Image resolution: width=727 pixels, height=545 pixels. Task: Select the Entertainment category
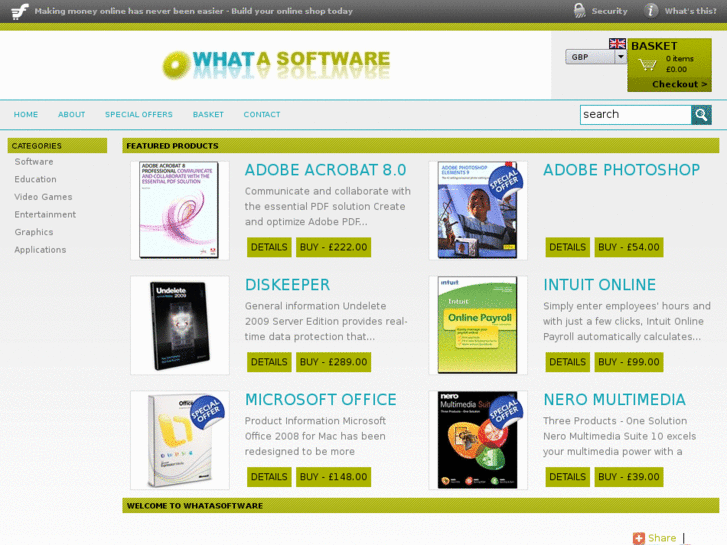pos(45,215)
